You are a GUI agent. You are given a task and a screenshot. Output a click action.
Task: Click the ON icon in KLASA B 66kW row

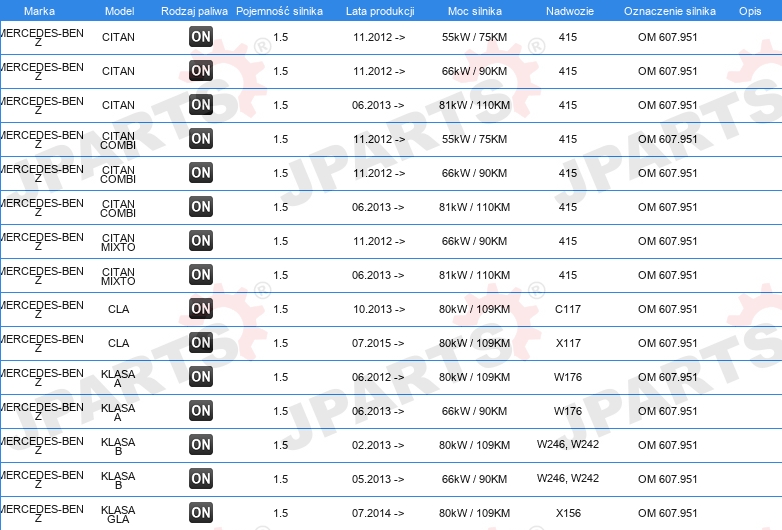[201, 479]
